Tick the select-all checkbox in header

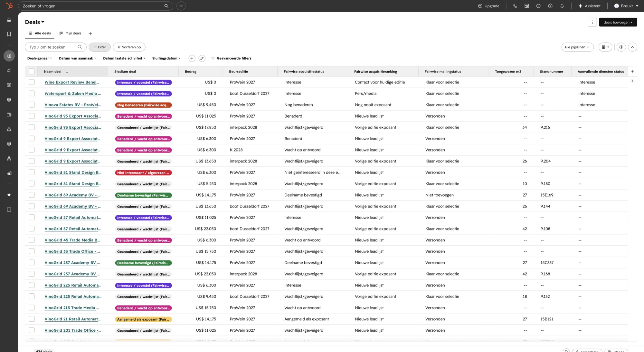[x=32, y=71]
